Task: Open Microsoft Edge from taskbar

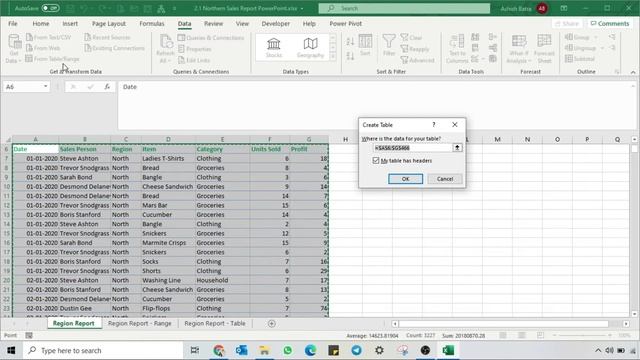Action: [x=310, y=351]
